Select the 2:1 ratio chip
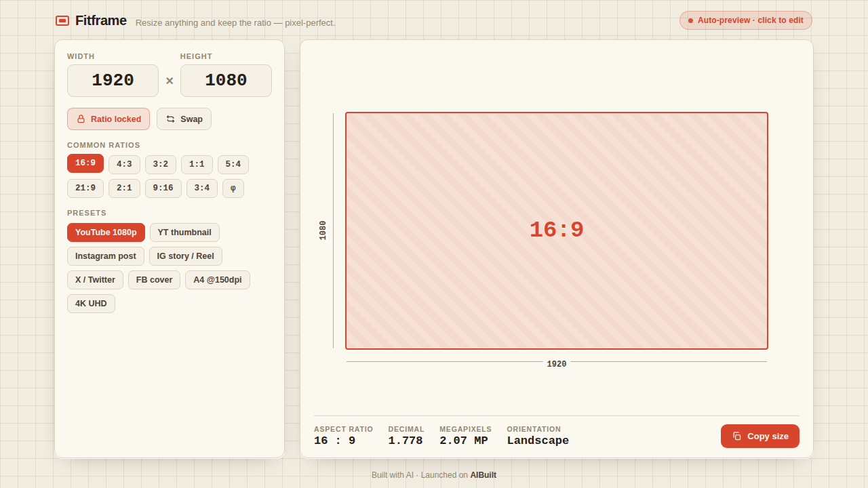 tap(124, 188)
